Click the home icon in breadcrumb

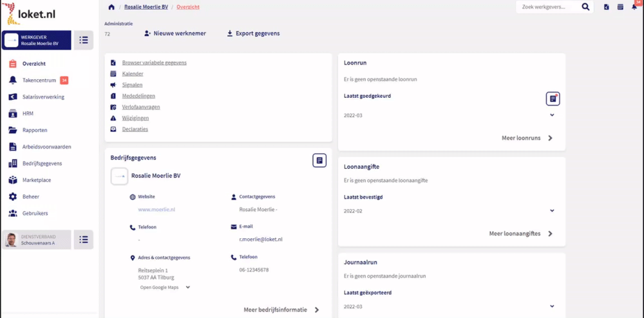[111, 7]
